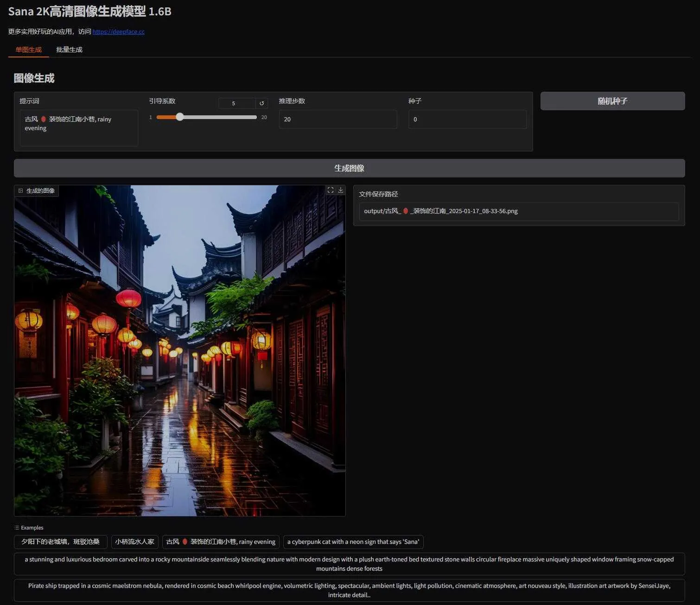Click the 引导系数 slider handle
The width and height of the screenshot is (700, 605).
[180, 117]
